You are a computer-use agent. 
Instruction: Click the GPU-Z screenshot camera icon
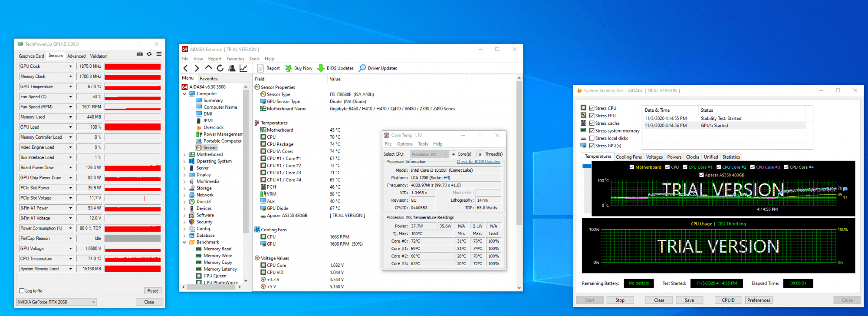[139, 54]
